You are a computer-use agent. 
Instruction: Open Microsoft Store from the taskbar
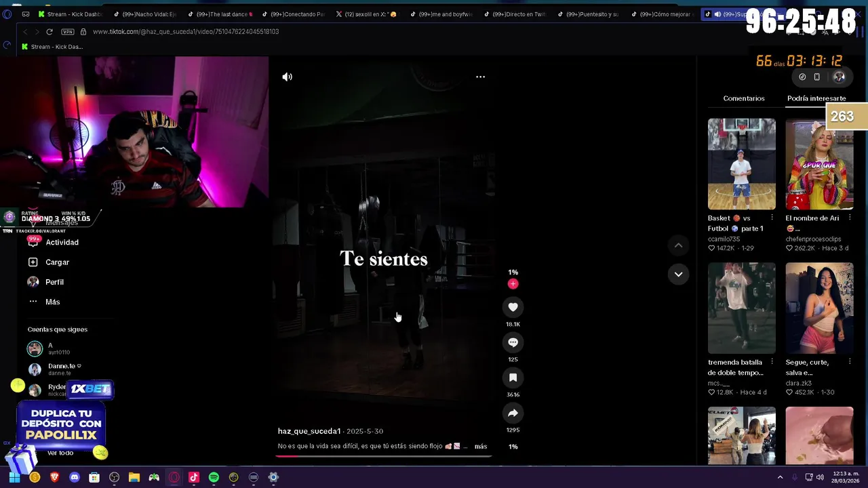(x=94, y=478)
